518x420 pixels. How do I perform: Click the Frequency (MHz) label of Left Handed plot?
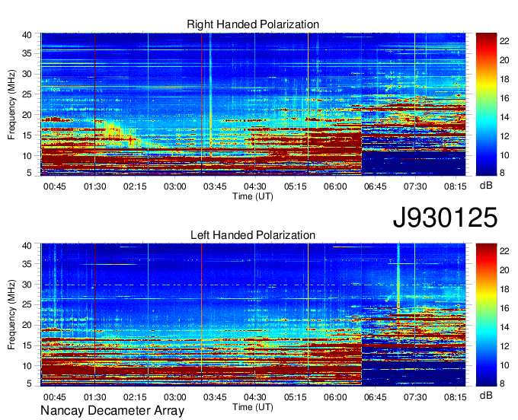(11, 315)
